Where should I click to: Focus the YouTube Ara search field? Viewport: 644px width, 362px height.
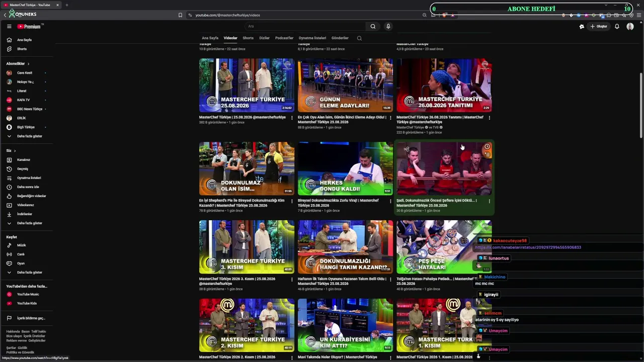(x=306, y=27)
